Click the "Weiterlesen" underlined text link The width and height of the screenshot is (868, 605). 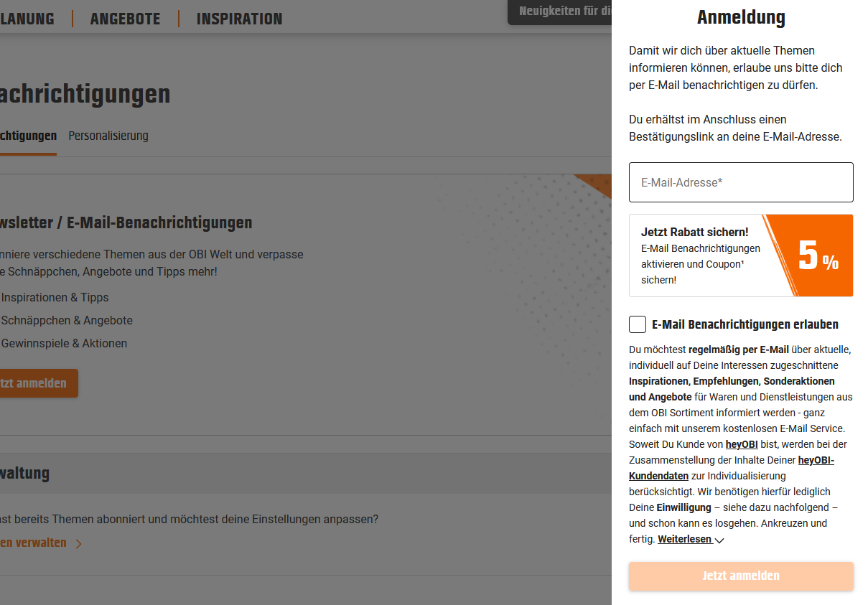(684, 538)
